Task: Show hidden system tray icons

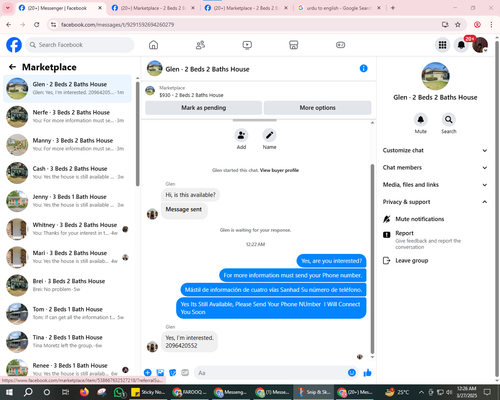Action: point(421,392)
